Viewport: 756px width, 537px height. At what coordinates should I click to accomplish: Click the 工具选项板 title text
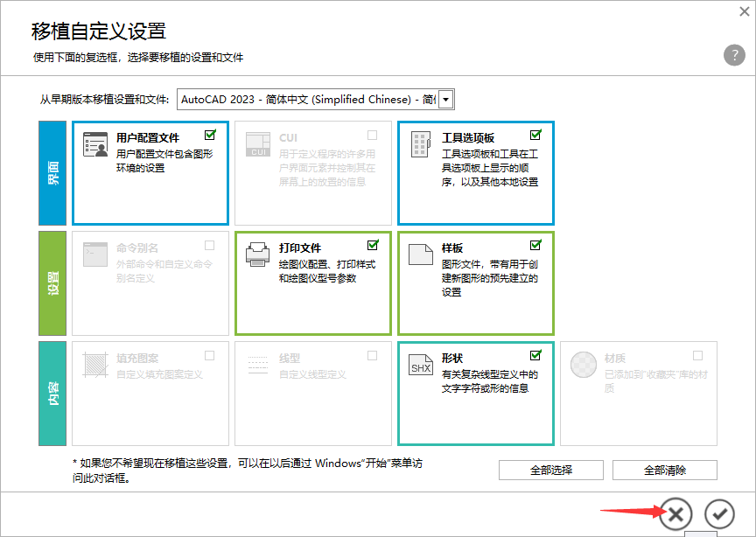click(x=467, y=138)
